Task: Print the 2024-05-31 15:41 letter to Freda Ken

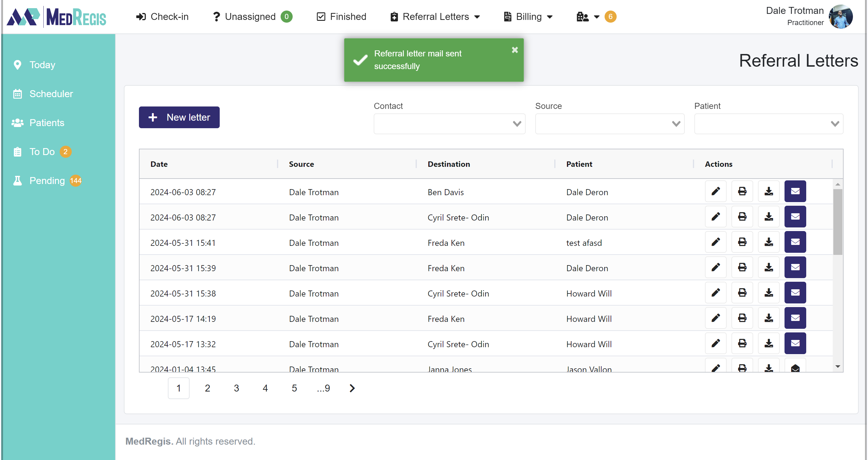Action: (x=742, y=242)
